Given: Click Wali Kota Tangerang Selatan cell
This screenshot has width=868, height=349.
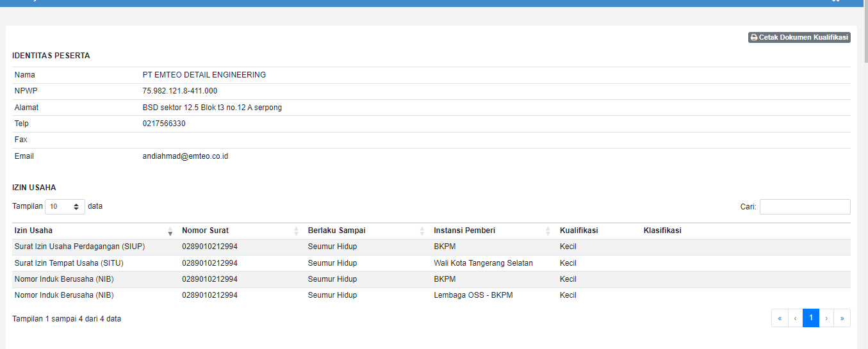Looking at the screenshot, I should click(483, 263).
